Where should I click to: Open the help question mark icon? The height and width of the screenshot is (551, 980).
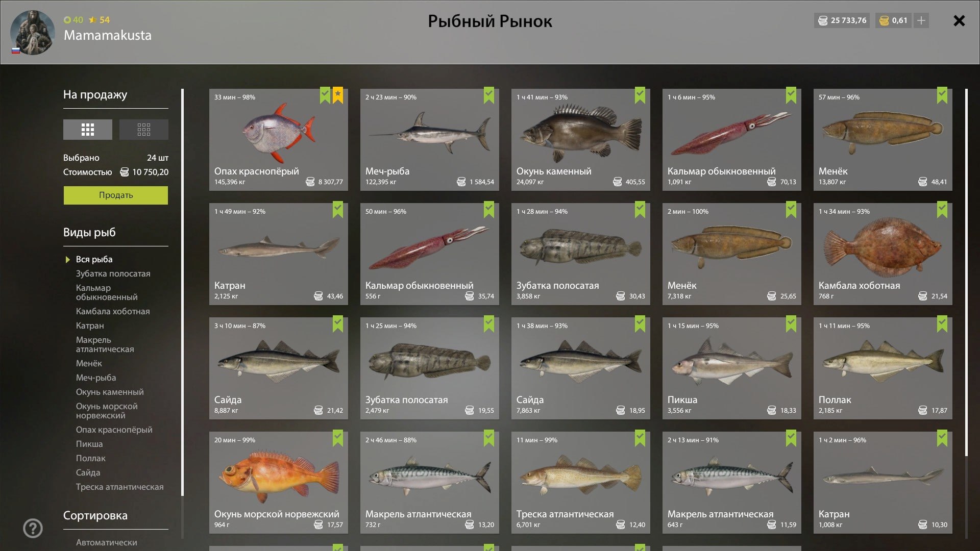pyautogui.click(x=33, y=529)
